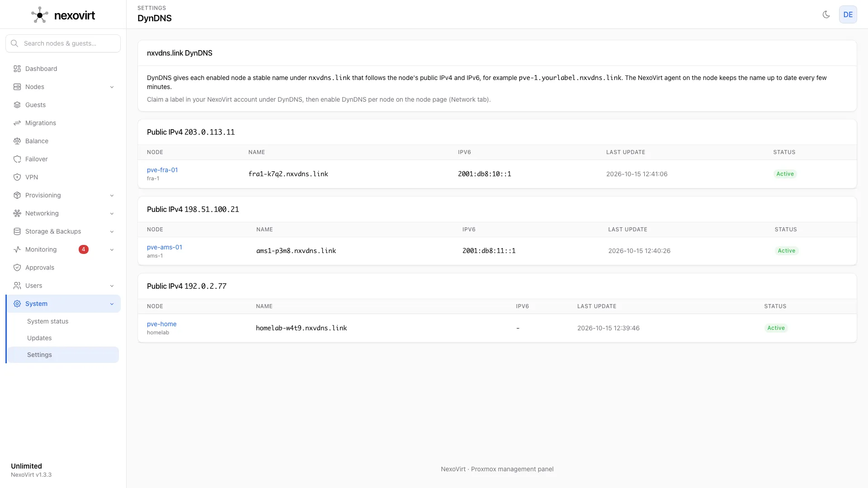
Task: Click the Users people icon
Action: [17, 286]
